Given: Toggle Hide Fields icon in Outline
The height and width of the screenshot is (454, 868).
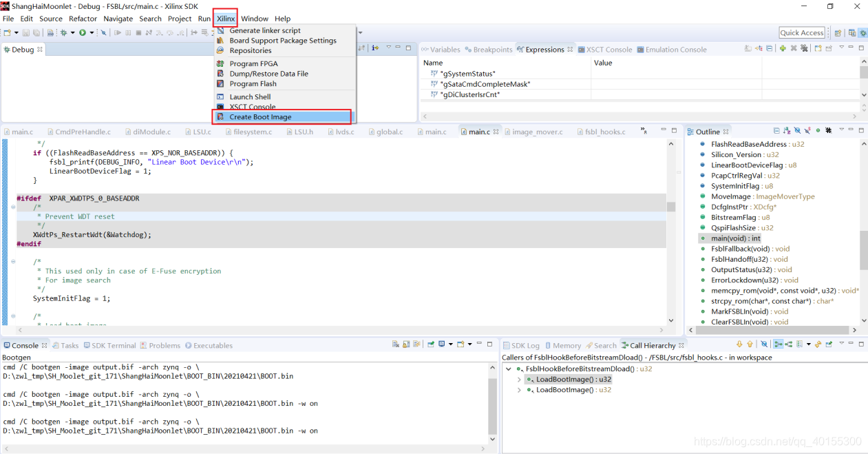Looking at the screenshot, I should tap(797, 130).
